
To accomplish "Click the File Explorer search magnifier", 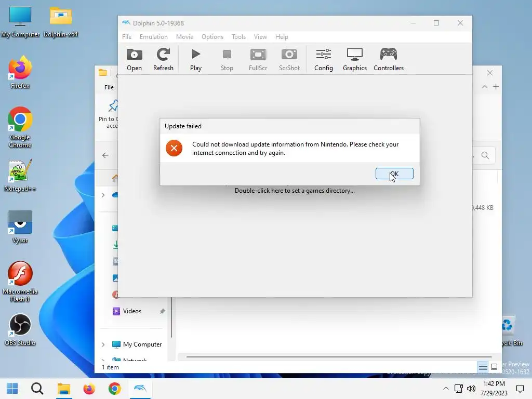I will tap(485, 155).
